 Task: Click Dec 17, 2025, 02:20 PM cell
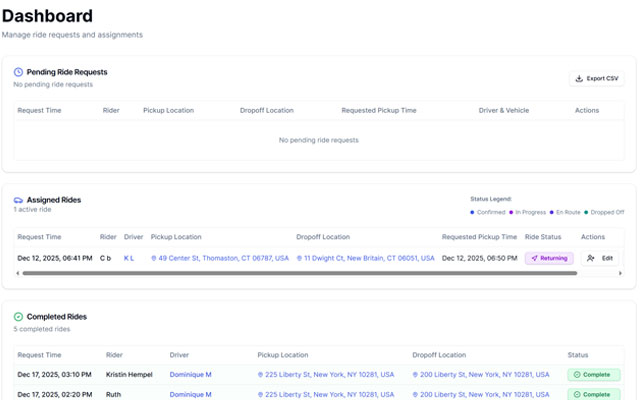click(54, 394)
